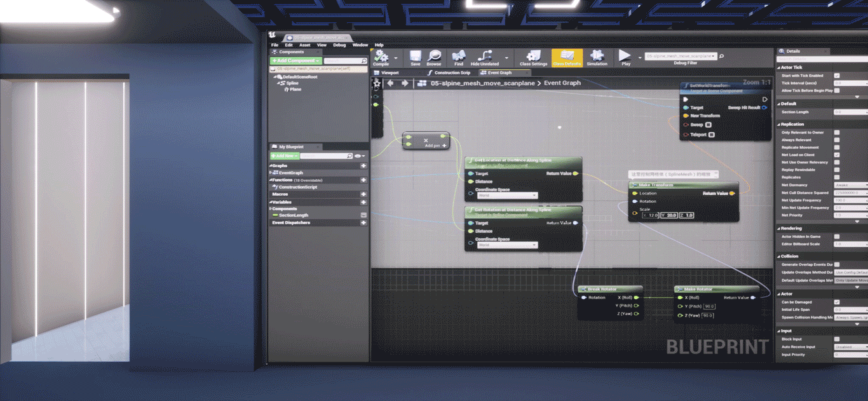Viewport: 868px width, 401px height.
Task: Open Net Dormancy dropdown
Action: (851, 185)
